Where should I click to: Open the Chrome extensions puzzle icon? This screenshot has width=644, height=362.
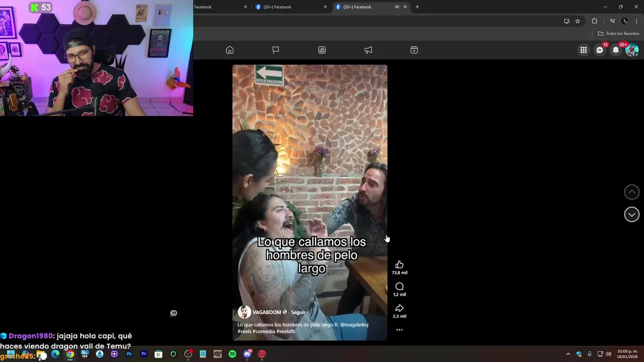595,21
